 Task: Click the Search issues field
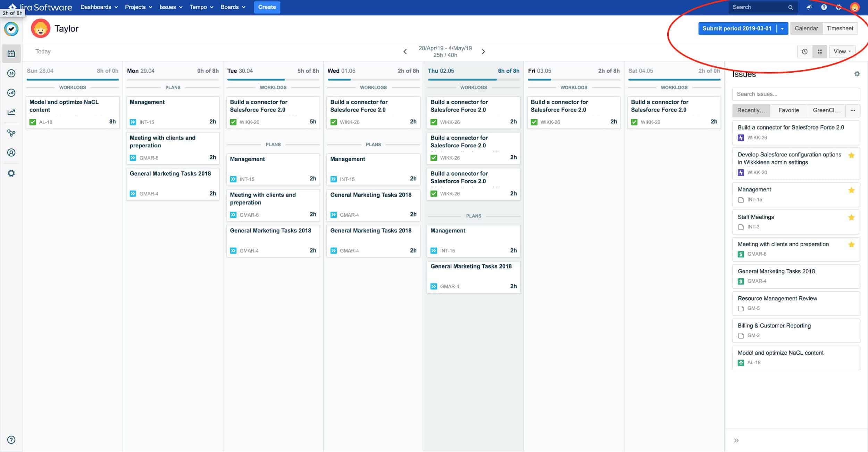click(796, 94)
